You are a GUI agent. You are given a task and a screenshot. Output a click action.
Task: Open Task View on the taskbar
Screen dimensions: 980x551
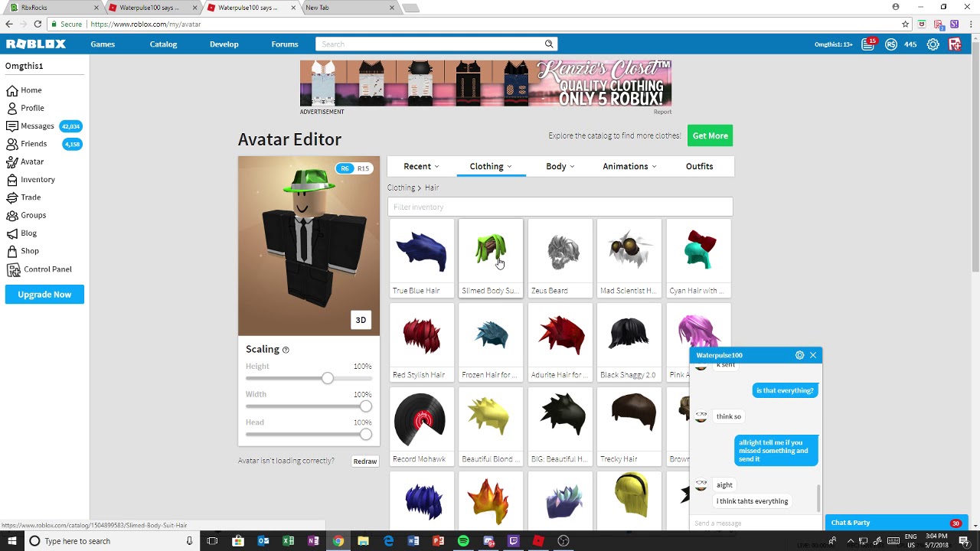[212, 541]
